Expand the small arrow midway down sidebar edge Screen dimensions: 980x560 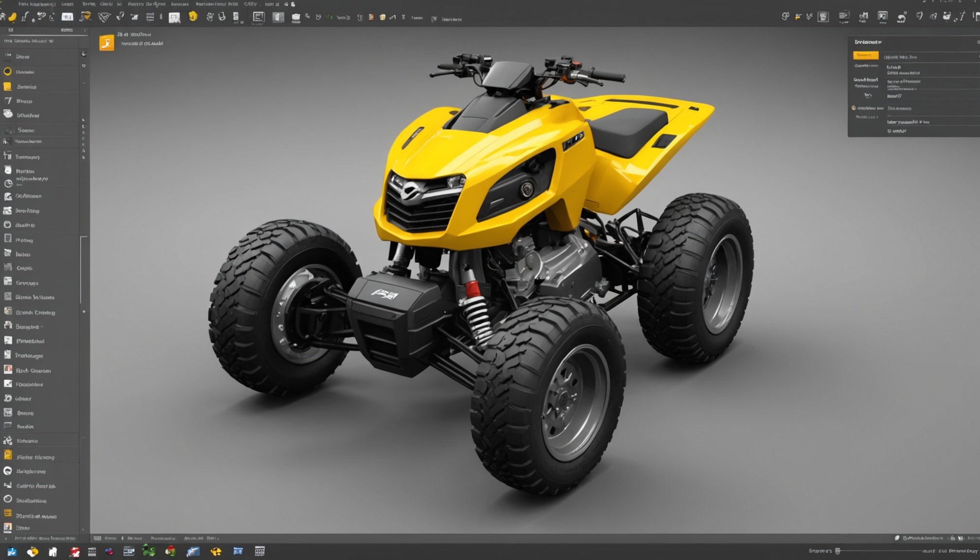pyautogui.click(x=84, y=312)
